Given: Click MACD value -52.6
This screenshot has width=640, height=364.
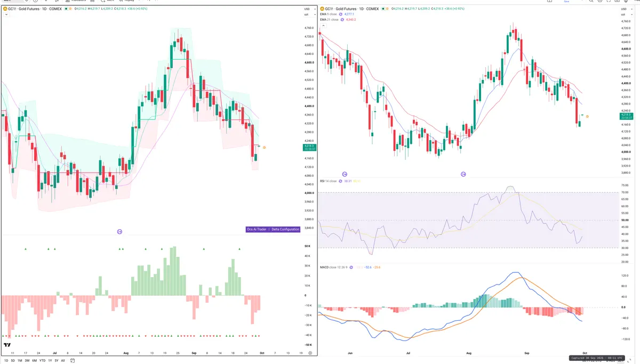Looking at the screenshot, I should [x=368, y=267].
